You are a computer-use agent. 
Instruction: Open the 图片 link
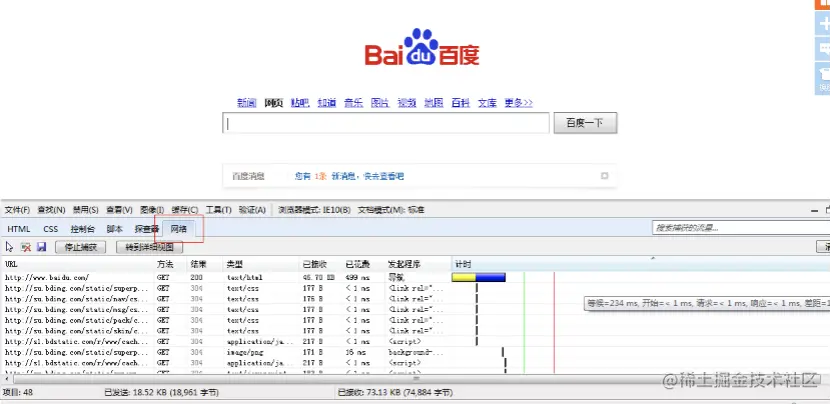coord(380,103)
